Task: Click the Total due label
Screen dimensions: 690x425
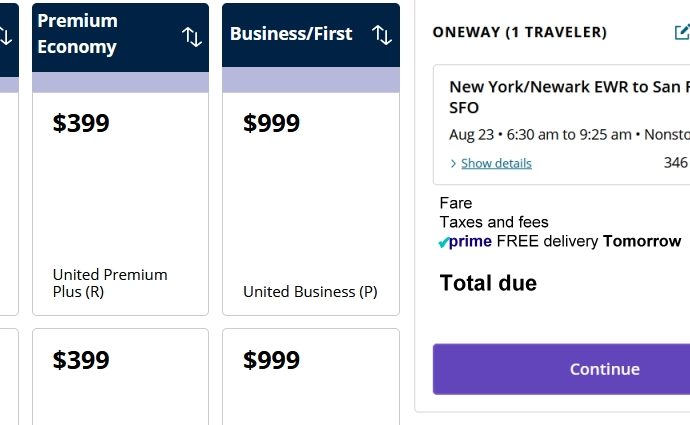Action: tap(488, 283)
